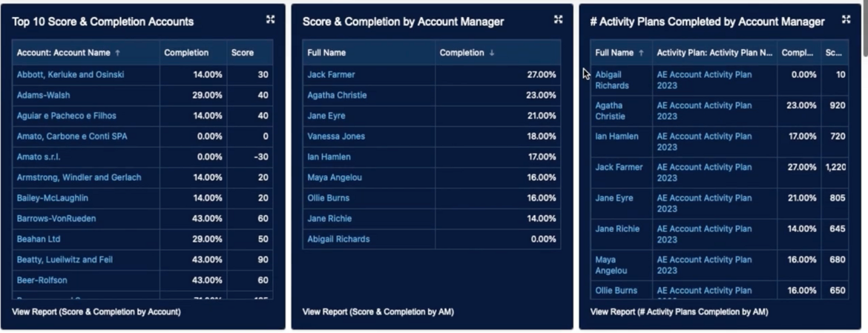Image resolution: width=868 pixels, height=333 pixels.
Task: Open View Report (# Activity Plans Completion by AM)
Action: tap(679, 311)
